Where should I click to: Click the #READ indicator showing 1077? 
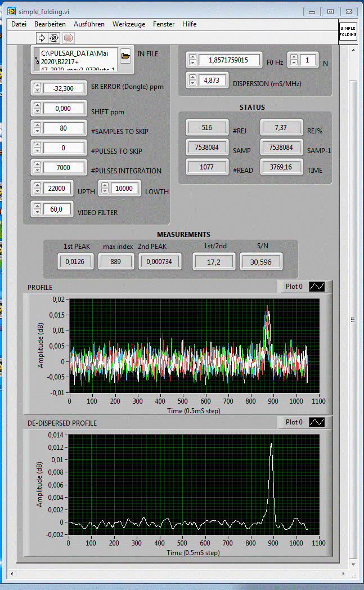pos(207,167)
